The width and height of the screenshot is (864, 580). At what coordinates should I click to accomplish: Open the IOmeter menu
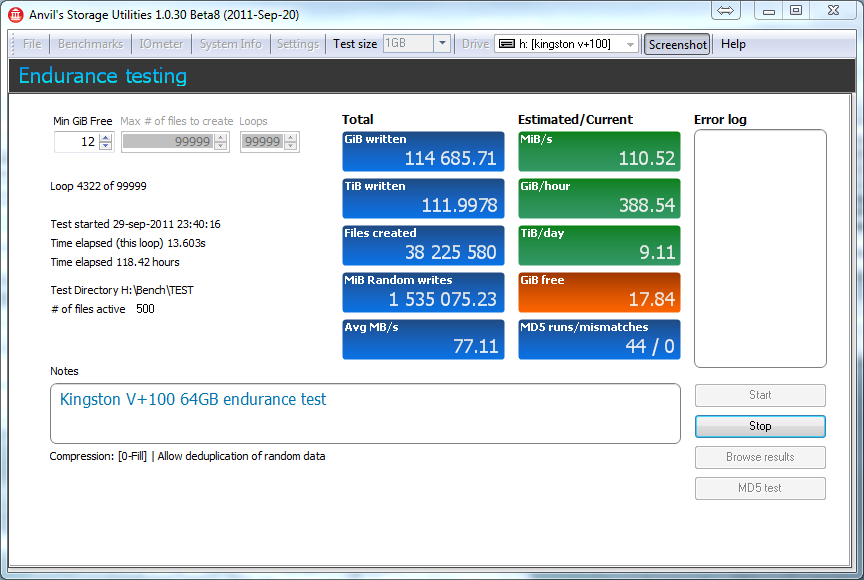point(161,44)
